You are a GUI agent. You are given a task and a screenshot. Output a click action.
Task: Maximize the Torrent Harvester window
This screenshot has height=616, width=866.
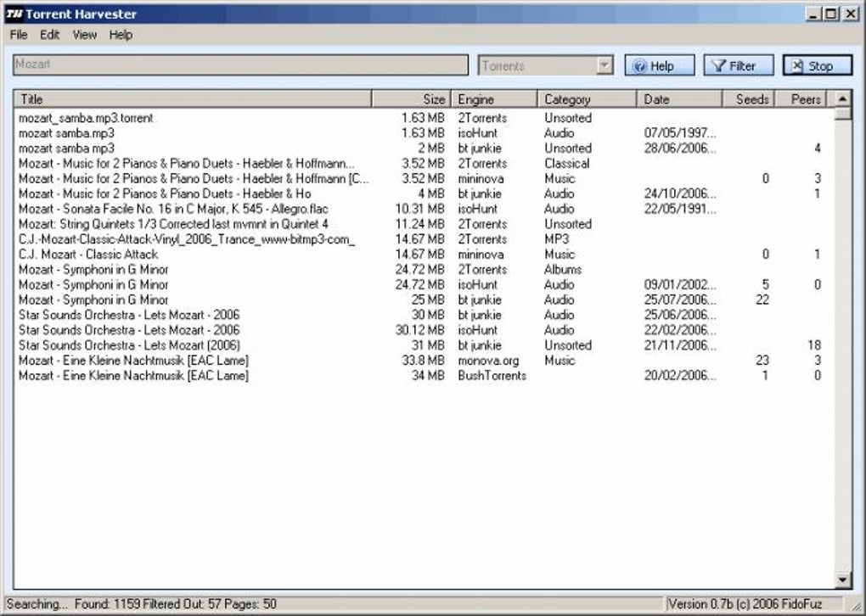pyautogui.click(x=830, y=14)
